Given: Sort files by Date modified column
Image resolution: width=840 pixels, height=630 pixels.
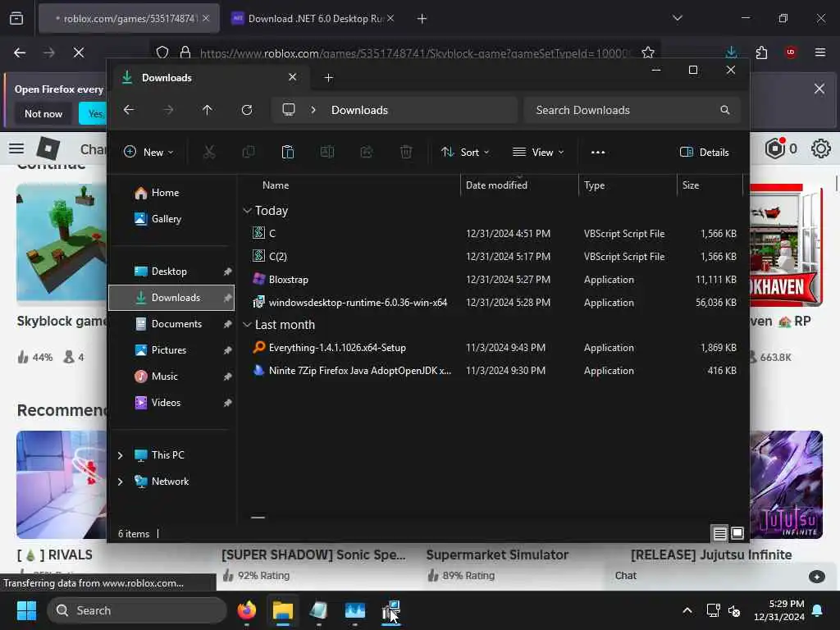Looking at the screenshot, I should (518, 185).
